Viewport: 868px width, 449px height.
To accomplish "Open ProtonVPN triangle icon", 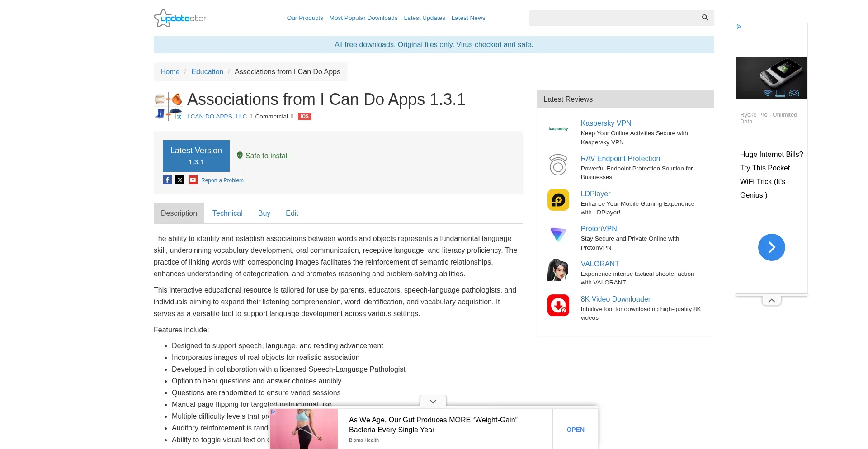I will pos(558,235).
